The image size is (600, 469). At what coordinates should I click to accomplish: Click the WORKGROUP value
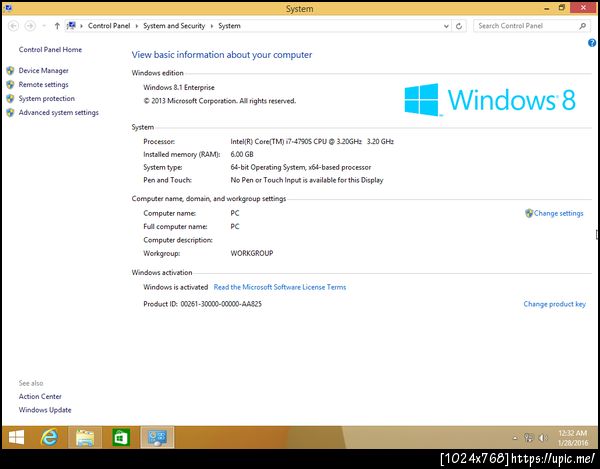[x=252, y=253]
